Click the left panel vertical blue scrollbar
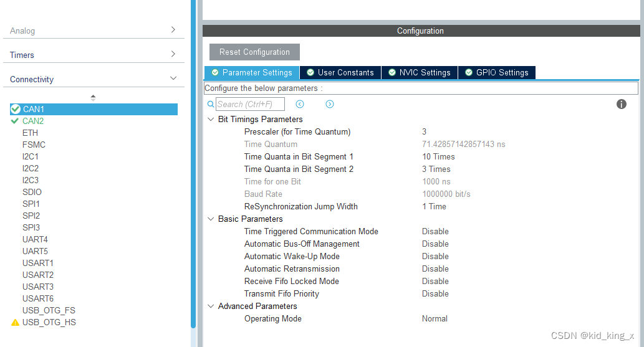This screenshot has height=347, width=644. point(193,164)
